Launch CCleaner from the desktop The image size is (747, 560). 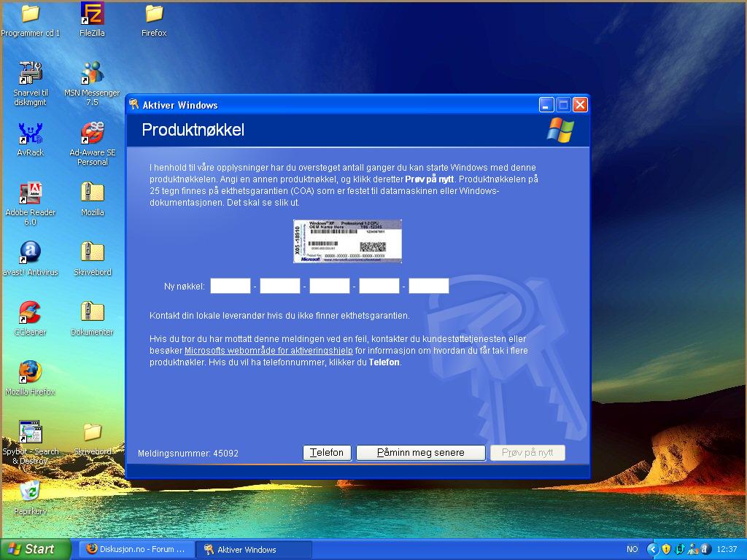click(x=30, y=312)
